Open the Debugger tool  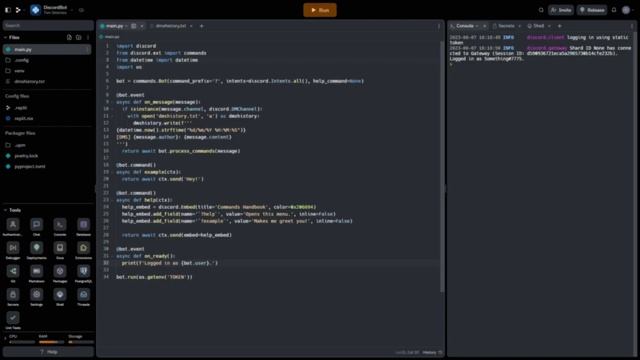13,250
